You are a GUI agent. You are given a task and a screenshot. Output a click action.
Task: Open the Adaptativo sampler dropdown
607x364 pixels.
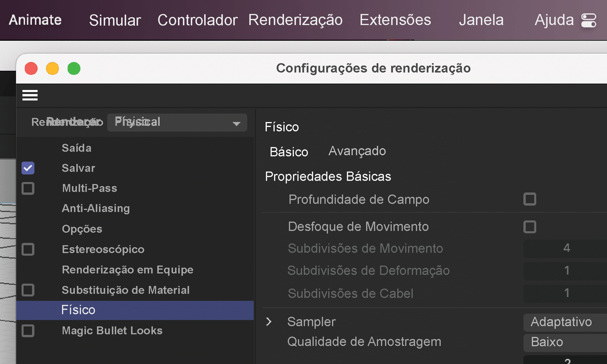click(562, 322)
